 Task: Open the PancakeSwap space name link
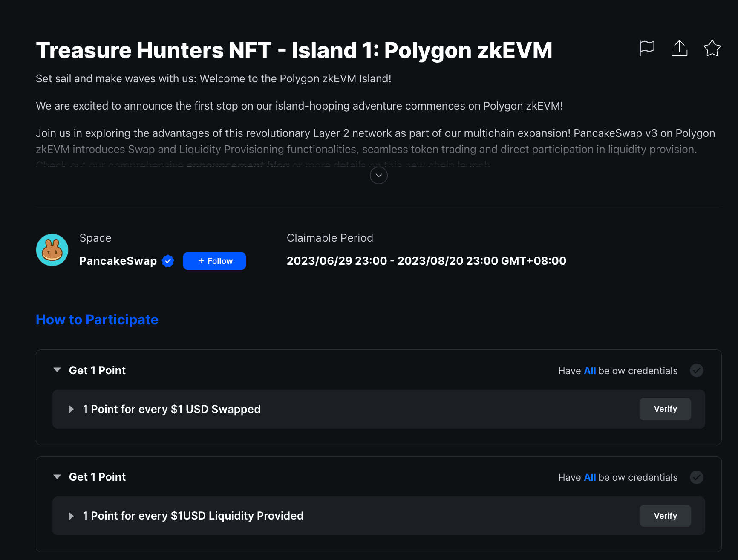point(118,261)
